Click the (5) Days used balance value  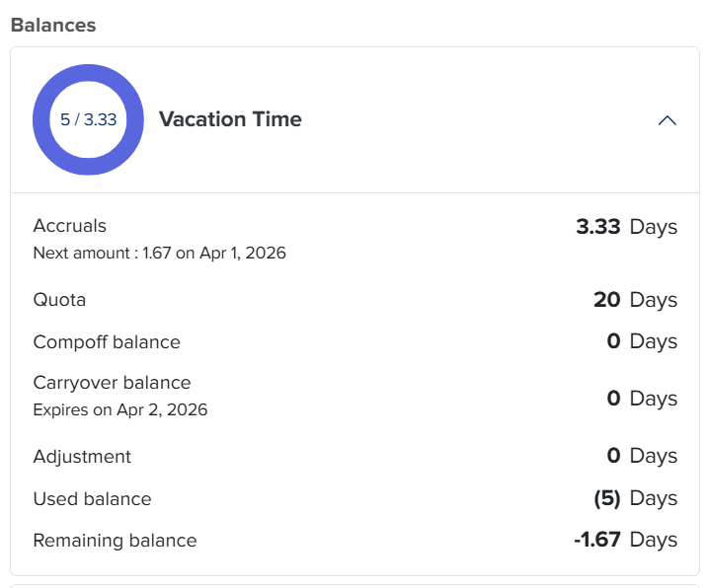tap(635, 498)
